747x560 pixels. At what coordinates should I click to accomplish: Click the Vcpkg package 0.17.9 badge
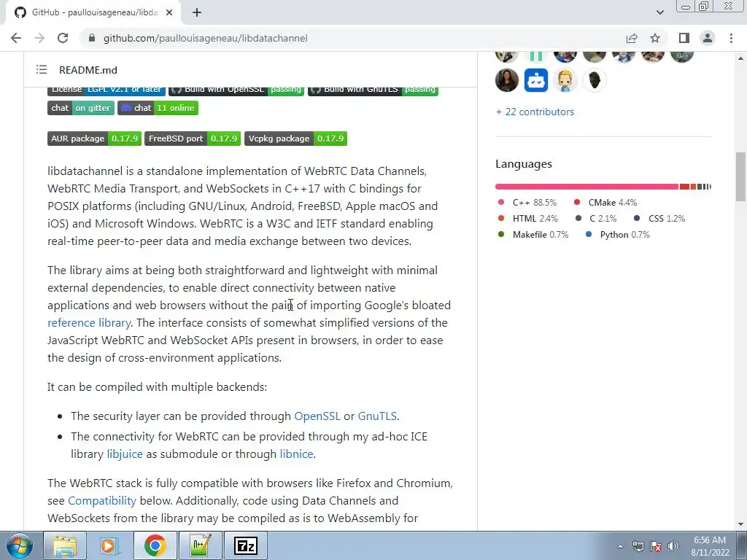295,139
